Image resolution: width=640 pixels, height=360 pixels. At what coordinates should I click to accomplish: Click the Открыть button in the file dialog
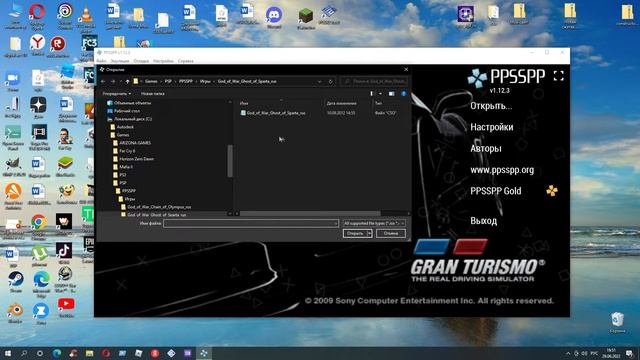click(355, 233)
